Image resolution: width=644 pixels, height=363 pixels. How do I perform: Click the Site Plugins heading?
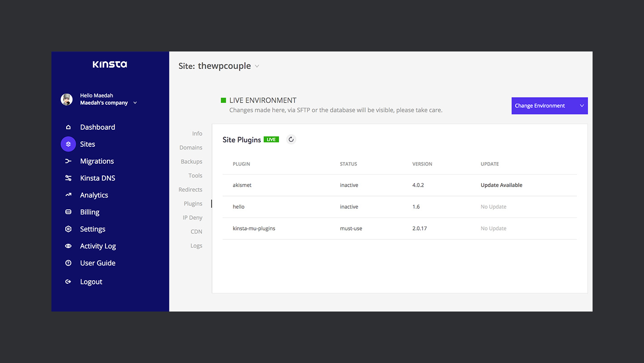(241, 140)
